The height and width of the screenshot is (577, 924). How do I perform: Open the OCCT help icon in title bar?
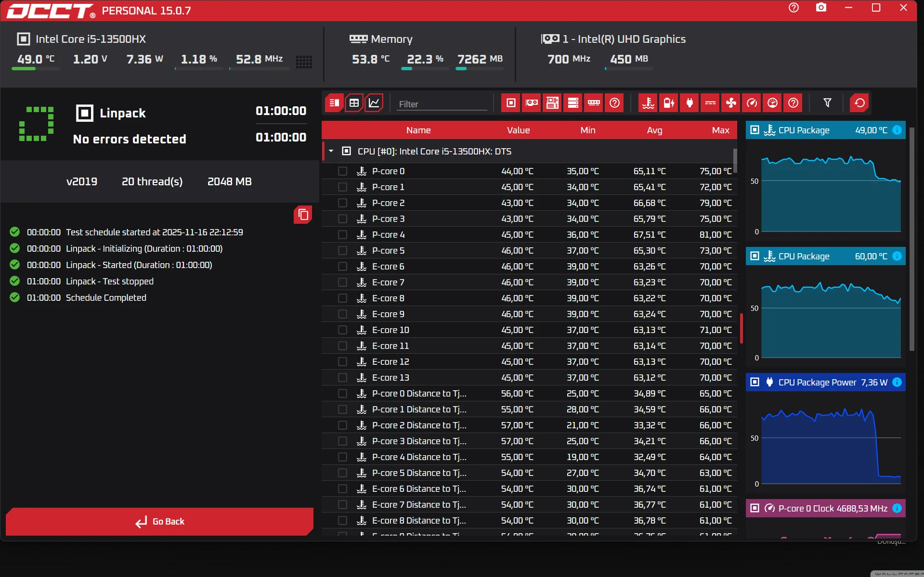[x=794, y=8]
